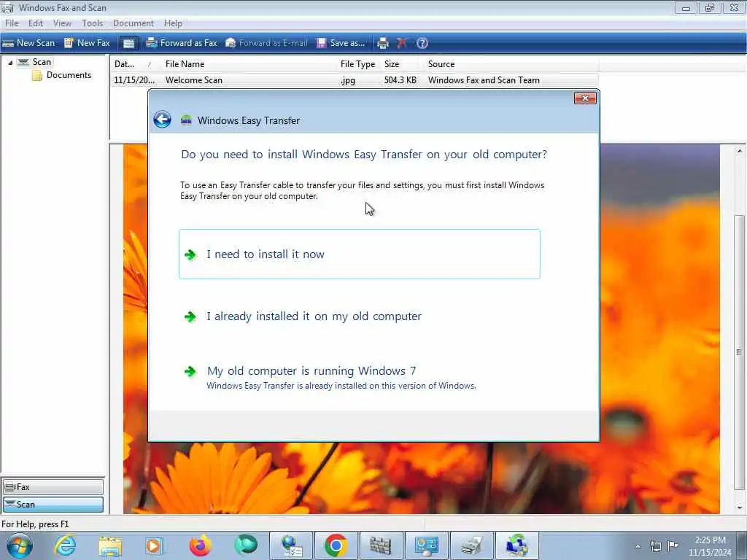Image resolution: width=747 pixels, height=560 pixels.
Task: Sort by the File Type column header
Action: 357,64
